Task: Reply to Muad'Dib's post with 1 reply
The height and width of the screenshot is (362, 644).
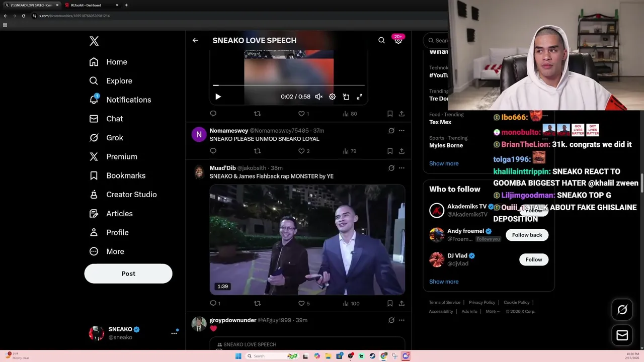Action: pyautogui.click(x=215, y=303)
